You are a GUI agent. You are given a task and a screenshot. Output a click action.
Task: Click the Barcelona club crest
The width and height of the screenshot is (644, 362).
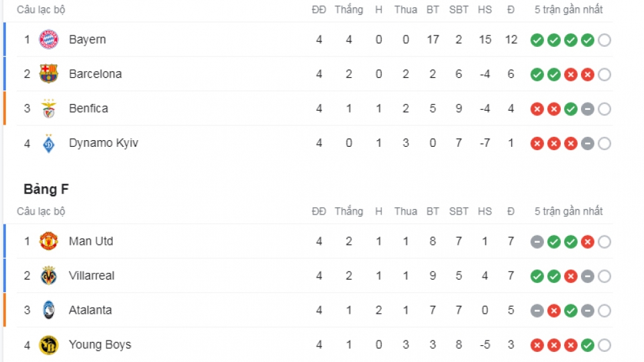(48, 74)
